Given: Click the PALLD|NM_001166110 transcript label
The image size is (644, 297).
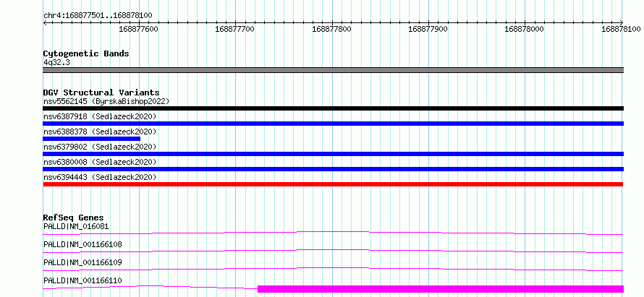Looking at the screenshot, I should (x=82, y=280).
